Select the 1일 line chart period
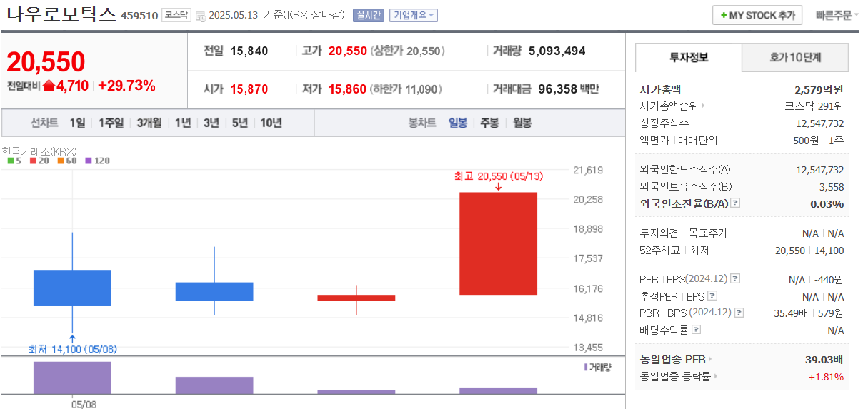Viewport: 868px width, 409px height. pyautogui.click(x=77, y=123)
